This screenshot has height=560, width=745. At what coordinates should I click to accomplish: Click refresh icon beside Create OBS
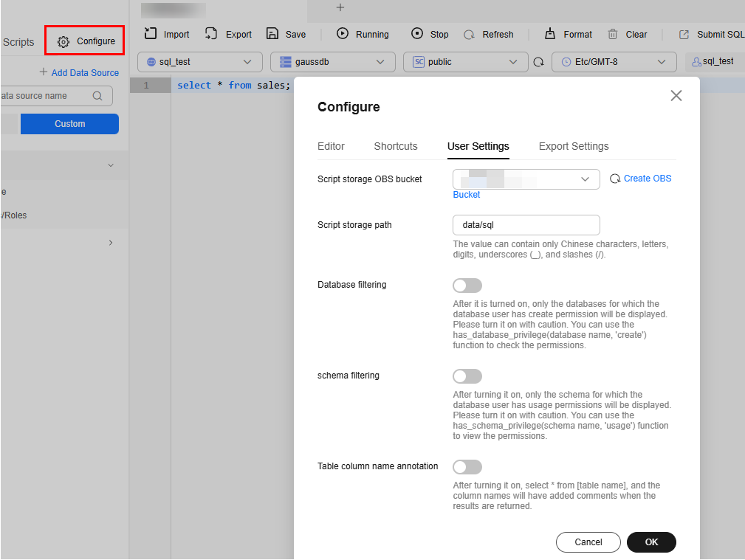(615, 179)
